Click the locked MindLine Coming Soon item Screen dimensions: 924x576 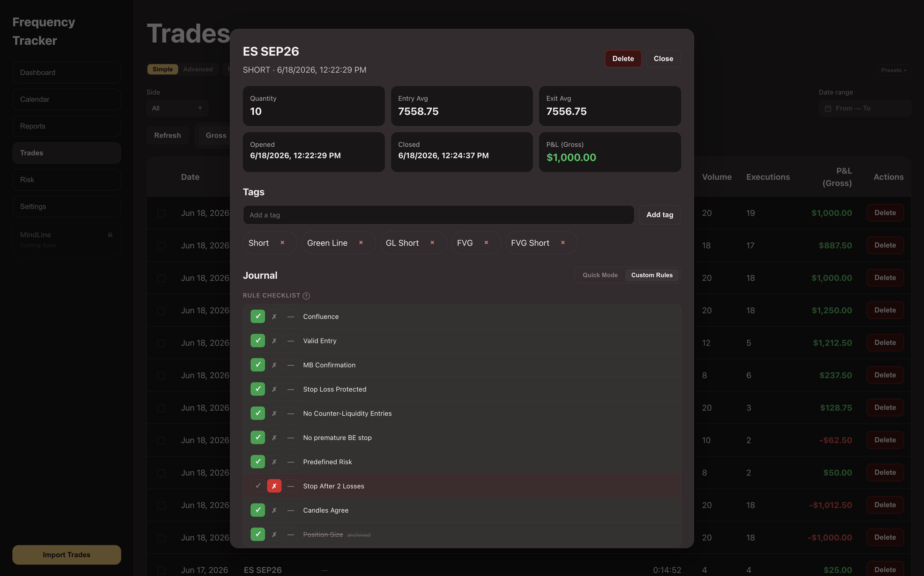(67, 239)
